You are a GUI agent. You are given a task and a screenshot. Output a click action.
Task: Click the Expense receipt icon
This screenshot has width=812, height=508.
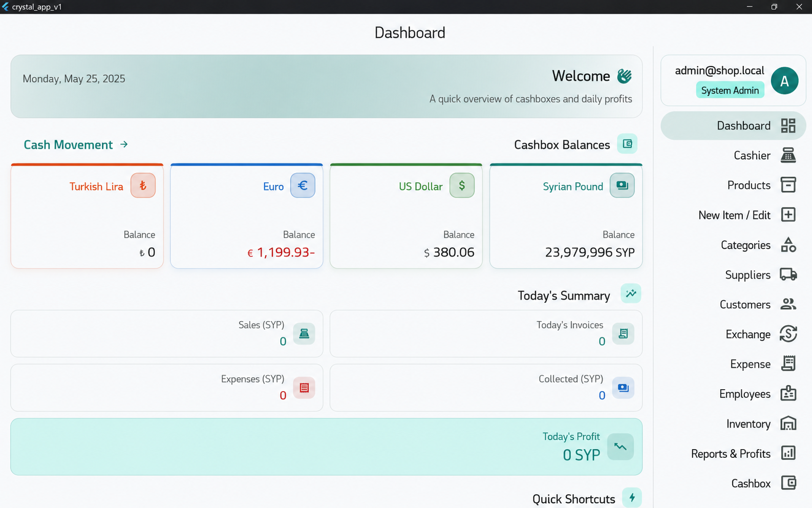point(788,364)
